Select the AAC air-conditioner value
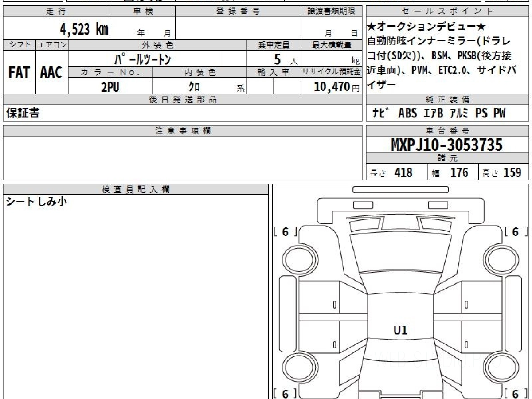 coord(51,72)
